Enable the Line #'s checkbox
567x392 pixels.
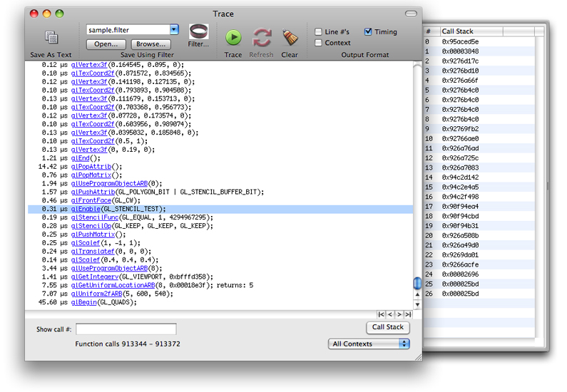pyautogui.click(x=319, y=32)
